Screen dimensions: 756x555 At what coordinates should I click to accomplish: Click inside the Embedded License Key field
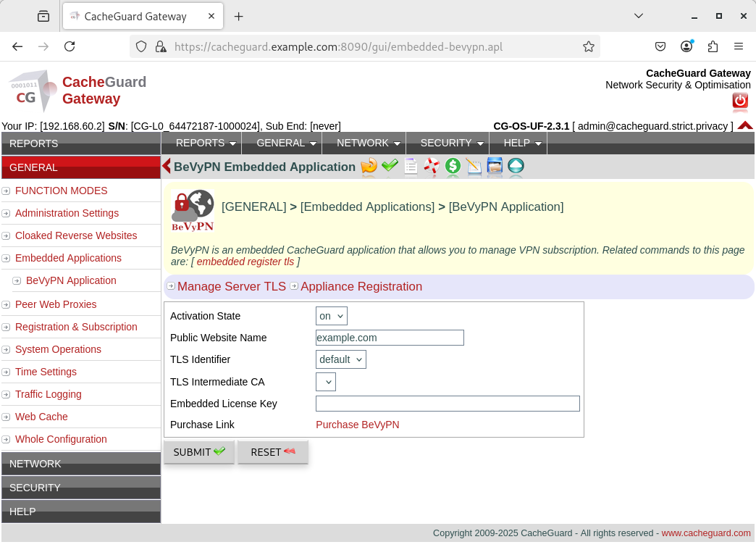point(447,403)
